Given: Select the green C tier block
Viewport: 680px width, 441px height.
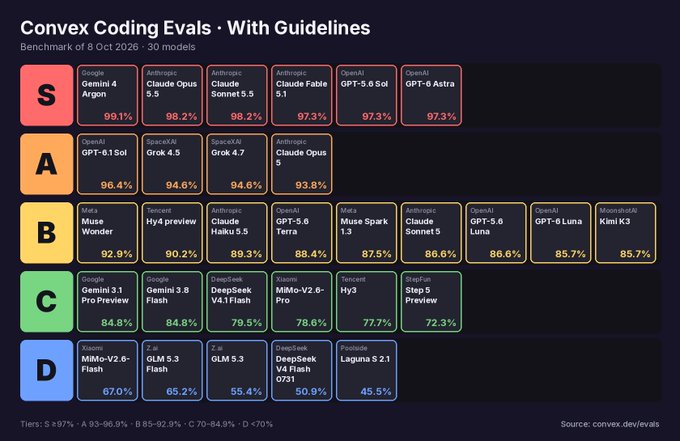Looking at the screenshot, I should coord(46,302).
